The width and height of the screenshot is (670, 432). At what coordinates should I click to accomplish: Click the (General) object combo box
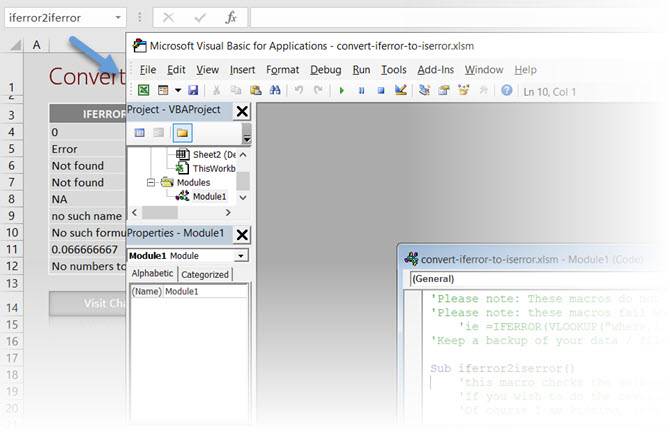(x=534, y=279)
